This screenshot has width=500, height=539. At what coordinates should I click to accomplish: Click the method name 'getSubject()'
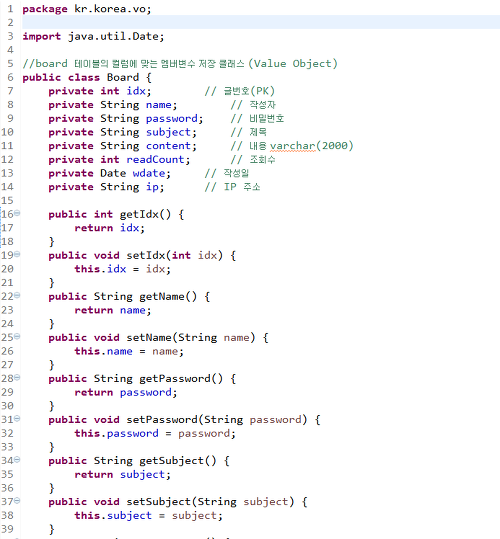pos(178,461)
